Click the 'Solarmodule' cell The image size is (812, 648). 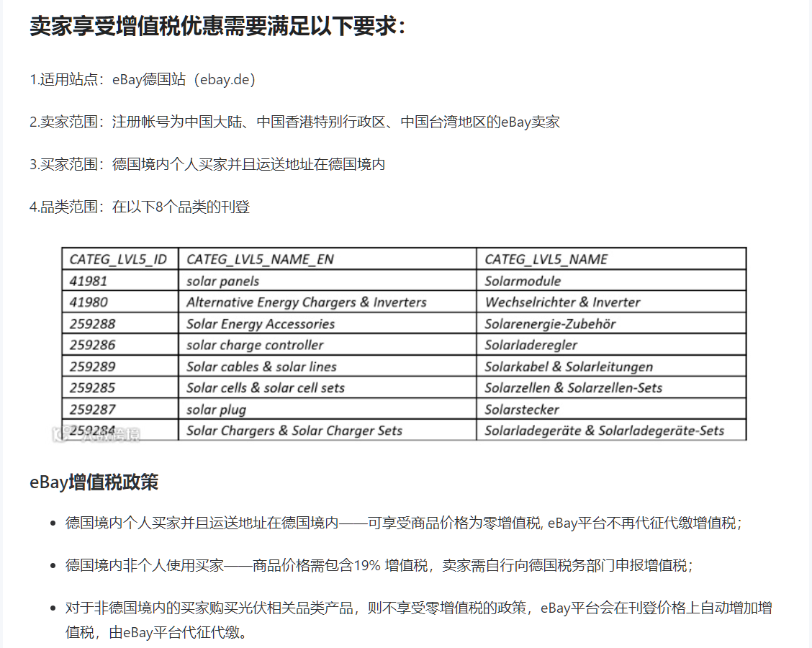[x=611, y=281]
